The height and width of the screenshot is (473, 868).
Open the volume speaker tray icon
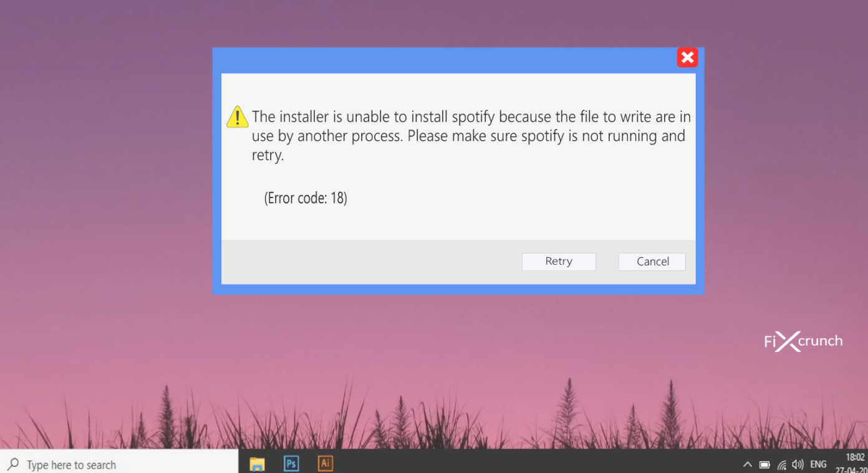pos(798,464)
